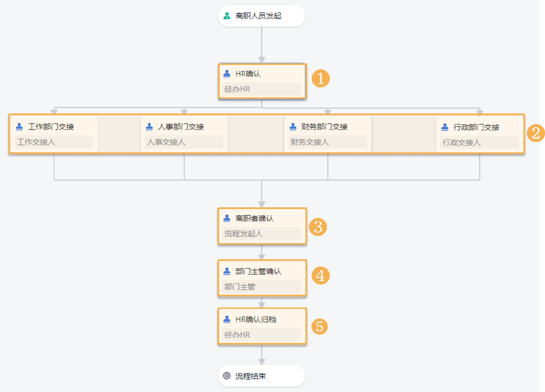Select the 离职人员发起 start node
Screen dimensions: 545x392
point(261,16)
